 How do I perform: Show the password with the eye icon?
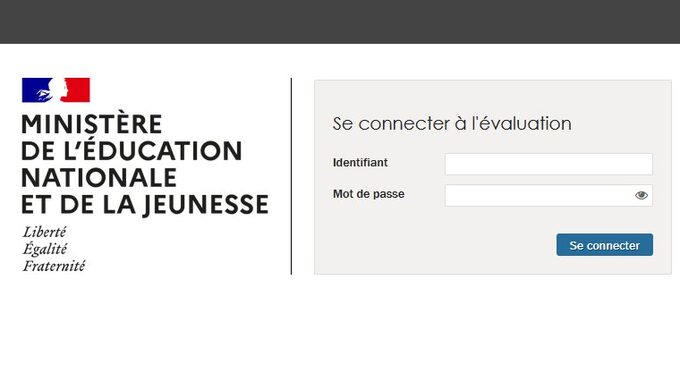tap(641, 196)
